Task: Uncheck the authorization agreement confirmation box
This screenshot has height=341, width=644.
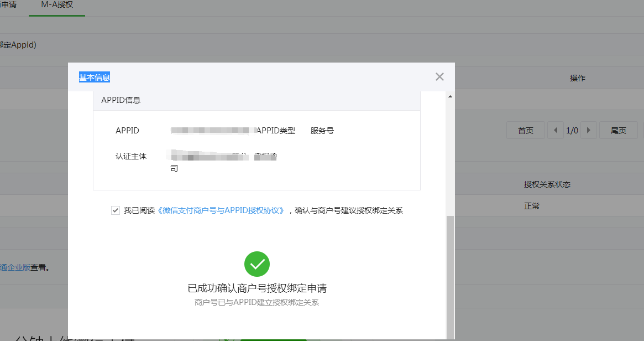Action: coord(115,210)
